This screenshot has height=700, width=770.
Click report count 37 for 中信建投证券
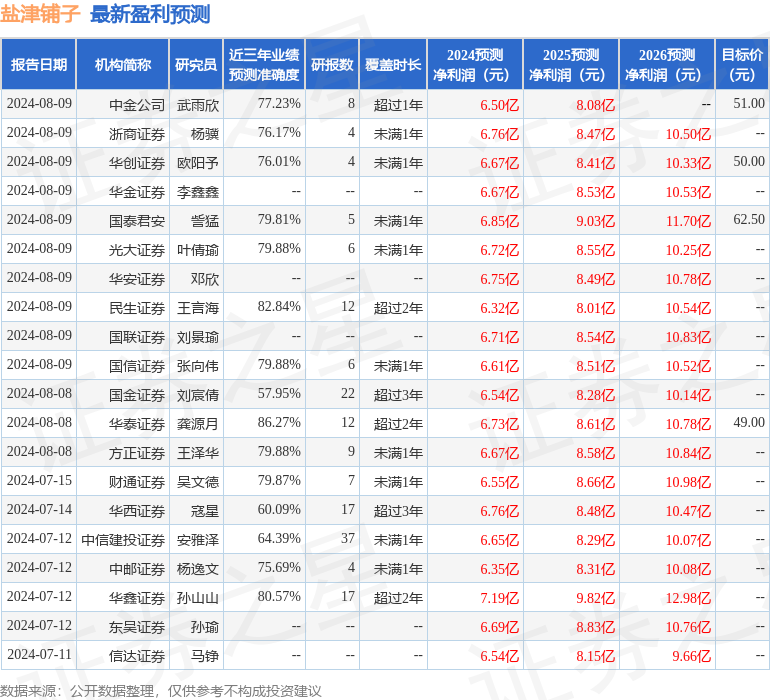pyautogui.click(x=348, y=538)
